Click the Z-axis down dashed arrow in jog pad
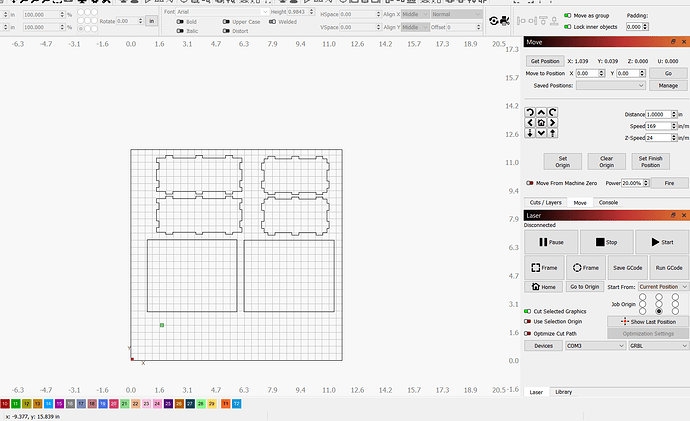Viewport: 690px width, 421px height. pos(530,133)
